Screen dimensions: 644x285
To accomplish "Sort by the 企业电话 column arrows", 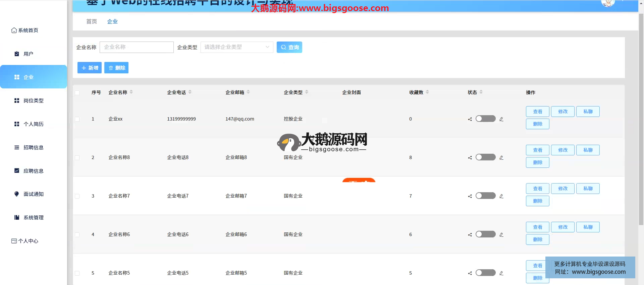I will click(x=190, y=92).
